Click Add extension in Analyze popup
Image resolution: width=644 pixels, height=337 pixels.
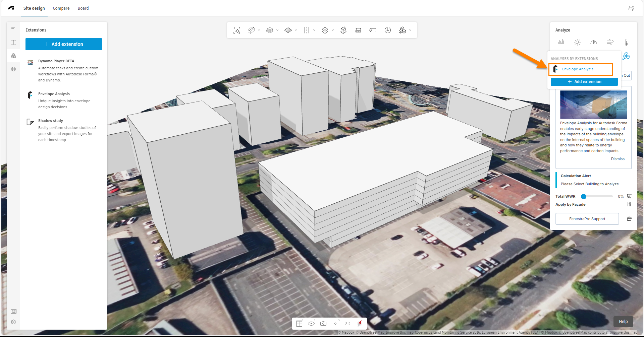pos(584,82)
